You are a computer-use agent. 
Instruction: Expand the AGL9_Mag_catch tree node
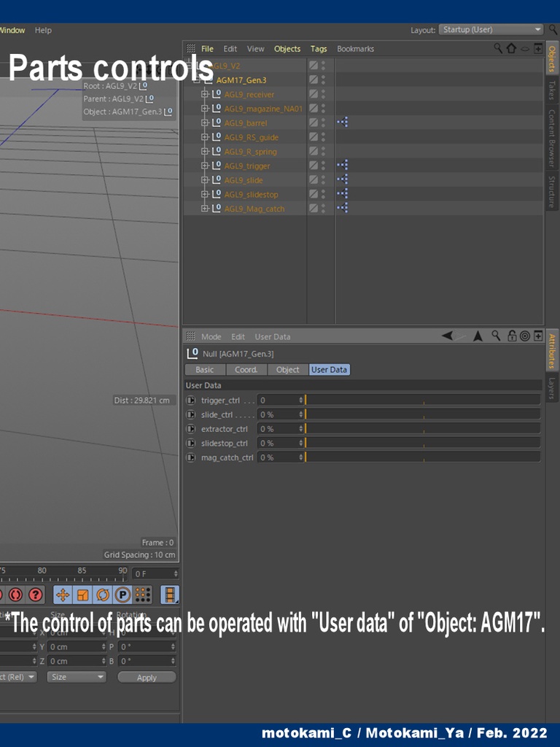pyautogui.click(x=205, y=209)
